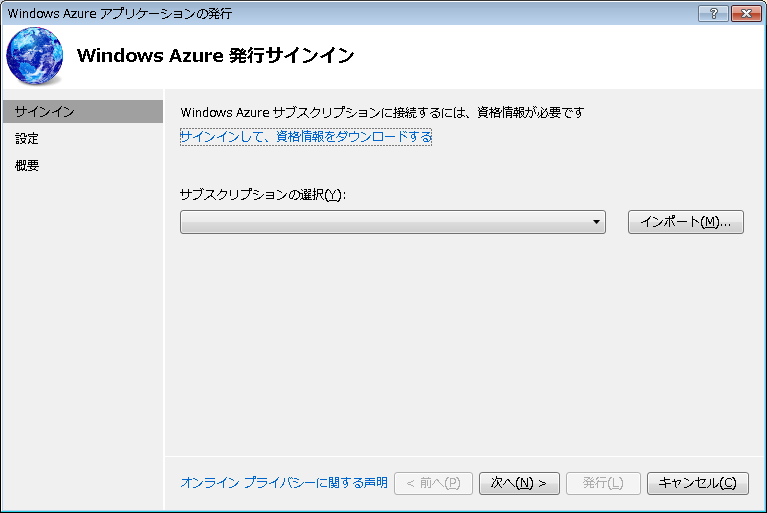Click the インポート(M)... button

pyautogui.click(x=686, y=222)
